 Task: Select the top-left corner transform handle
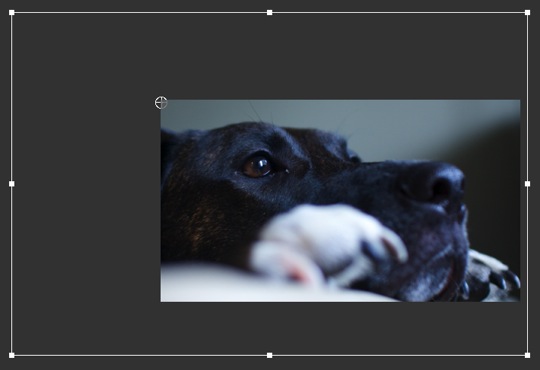point(12,13)
